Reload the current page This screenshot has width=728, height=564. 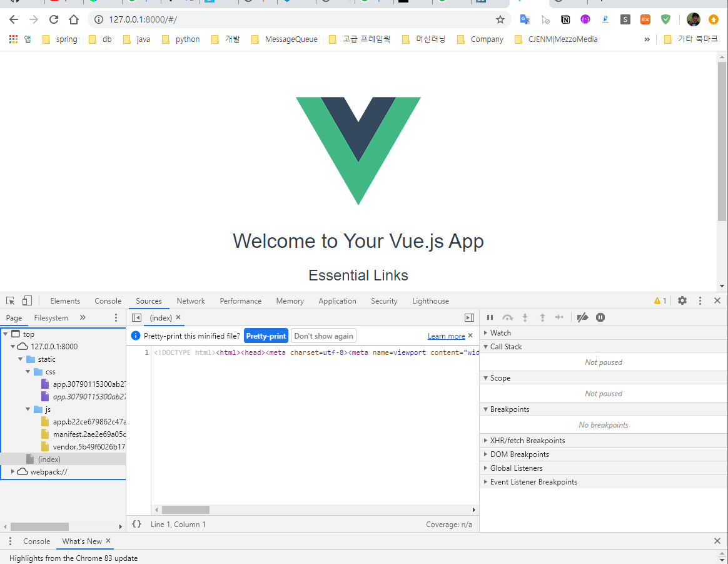tap(54, 19)
